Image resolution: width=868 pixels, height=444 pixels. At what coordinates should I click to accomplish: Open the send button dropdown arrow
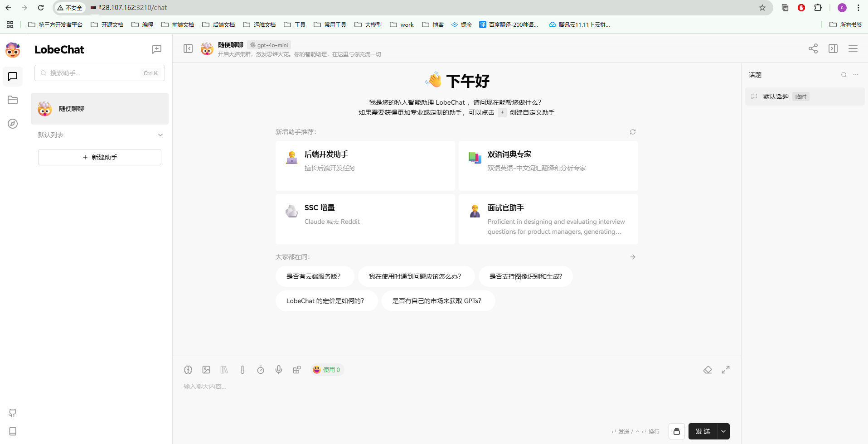click(723, 431)
